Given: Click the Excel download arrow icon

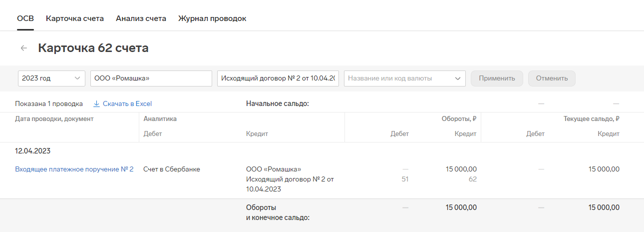Looking at the screenshot, I should click(x=97, y=104).
